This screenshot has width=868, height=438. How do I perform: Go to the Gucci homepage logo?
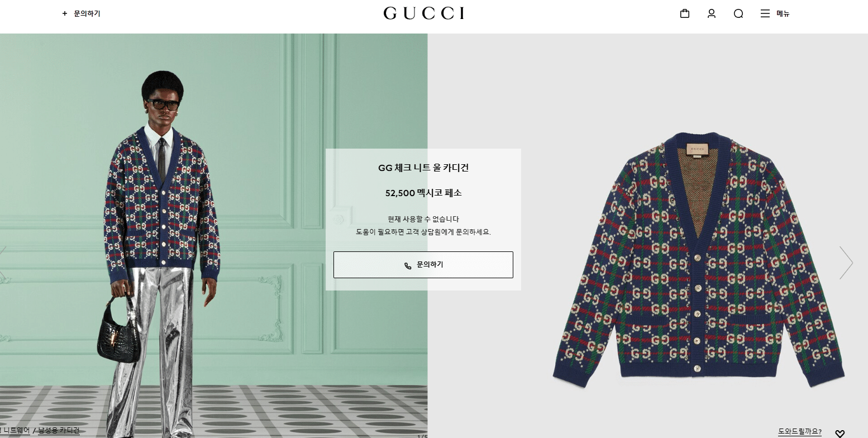[x=424, y=13]
